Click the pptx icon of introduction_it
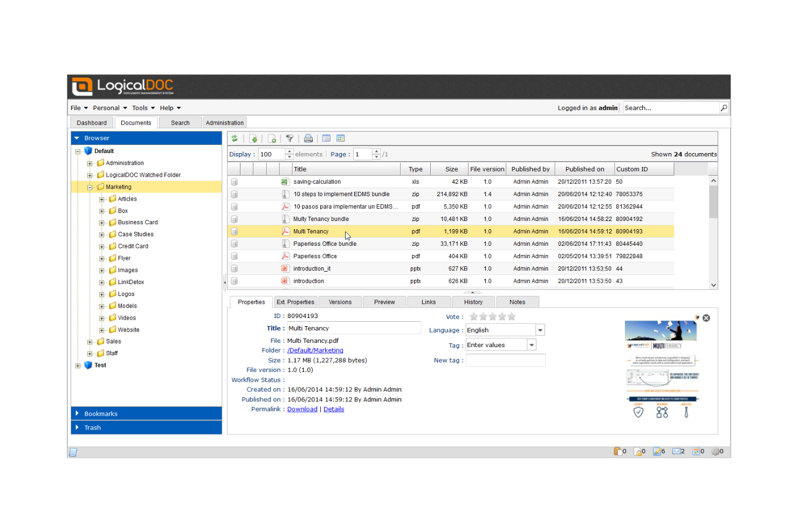 click(x=285, y=268)
